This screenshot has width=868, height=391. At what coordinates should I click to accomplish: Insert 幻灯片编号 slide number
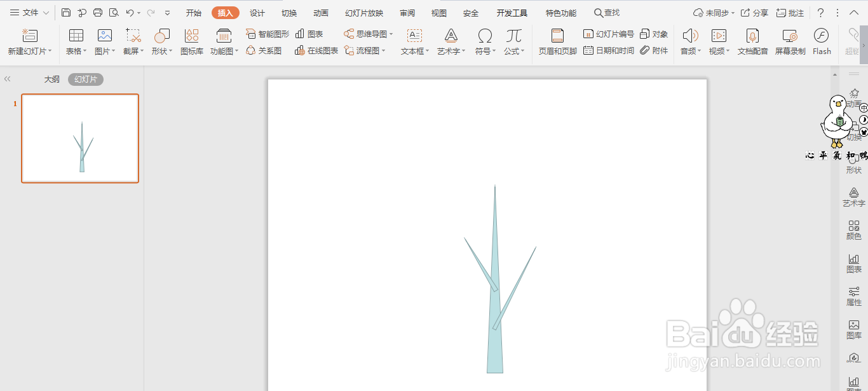(609, 34)
